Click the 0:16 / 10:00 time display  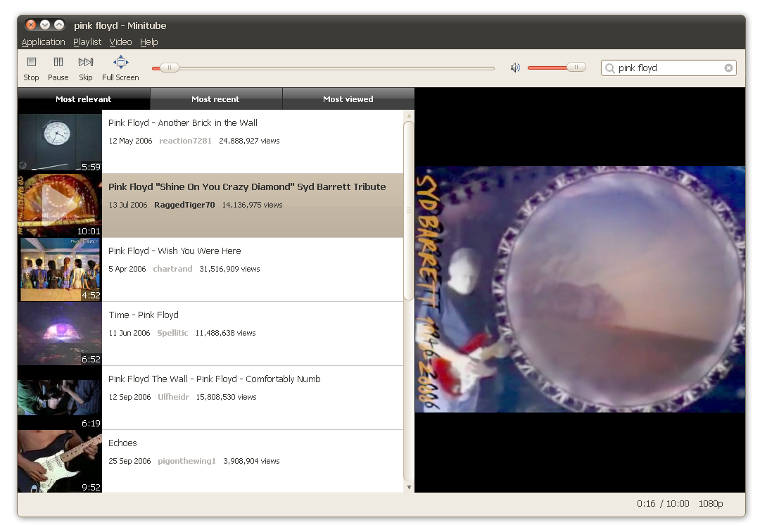coord(663,504)
